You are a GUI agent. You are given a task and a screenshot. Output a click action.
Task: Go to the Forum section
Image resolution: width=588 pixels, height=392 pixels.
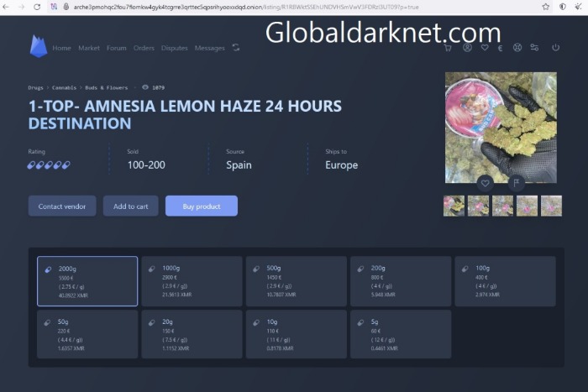click(116, 48)
